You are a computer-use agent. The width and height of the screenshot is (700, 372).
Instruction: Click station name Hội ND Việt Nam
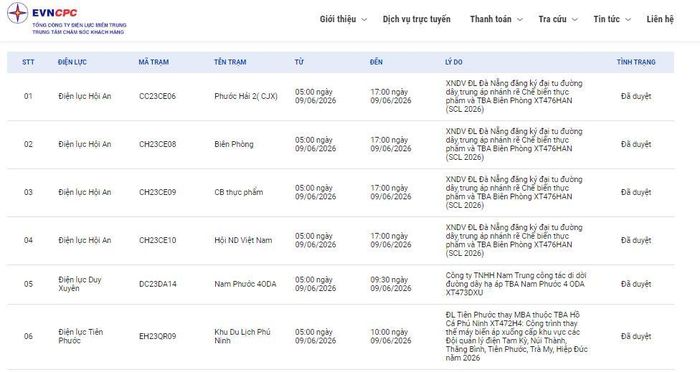point(243,240)
